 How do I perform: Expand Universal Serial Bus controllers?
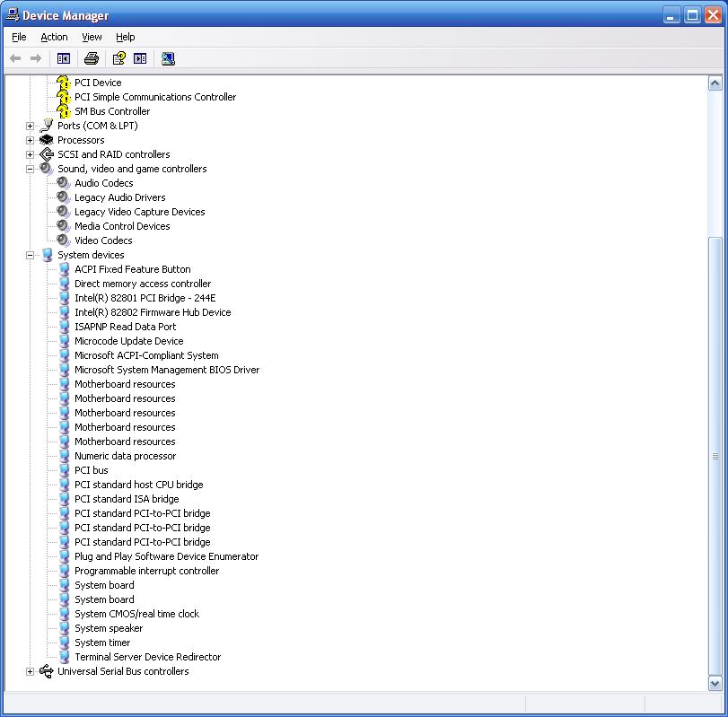point(30,671)
